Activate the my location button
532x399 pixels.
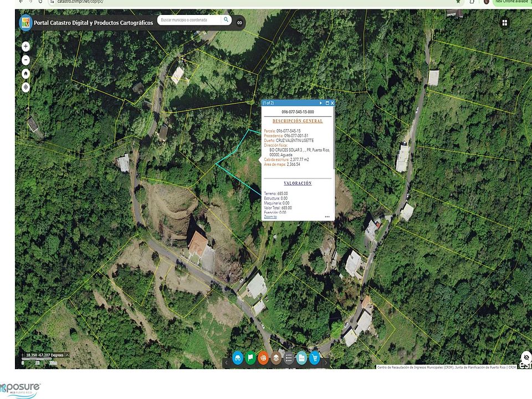pos(25,87)
